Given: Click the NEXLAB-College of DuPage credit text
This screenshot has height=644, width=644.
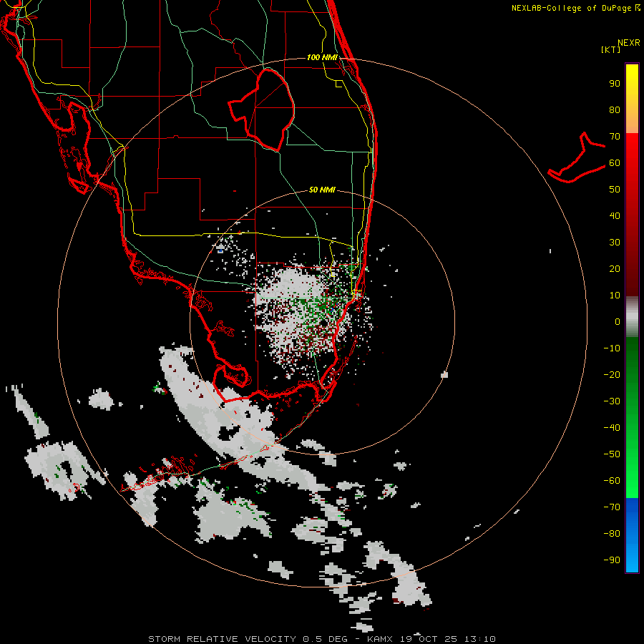Looking at the screenshot, I should click(x=575, y=8).
